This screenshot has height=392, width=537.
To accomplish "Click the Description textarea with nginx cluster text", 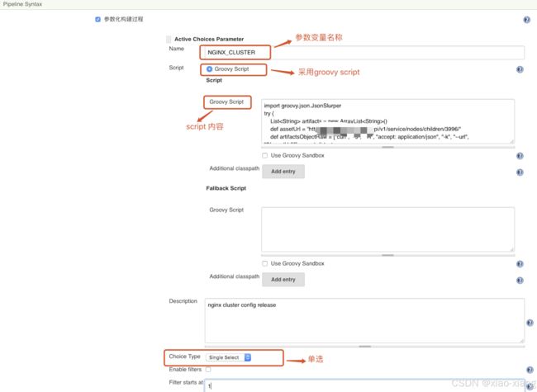I will click(364, 320).
